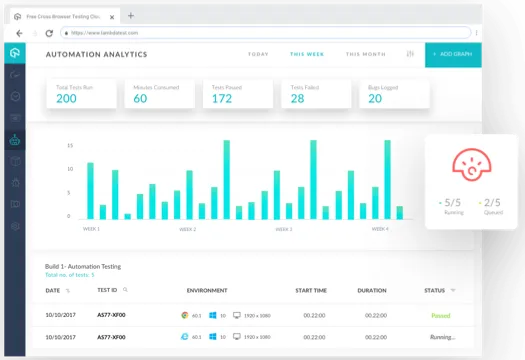Click the LambdaTest logo in the sidebar
The image size is (525, 360).
pos(15,53)
